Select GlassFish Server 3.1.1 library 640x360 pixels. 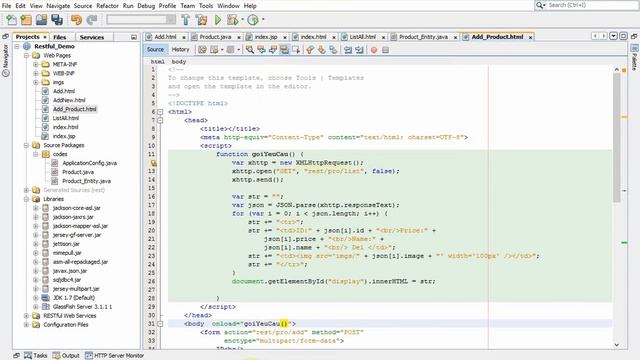(82, 307)
